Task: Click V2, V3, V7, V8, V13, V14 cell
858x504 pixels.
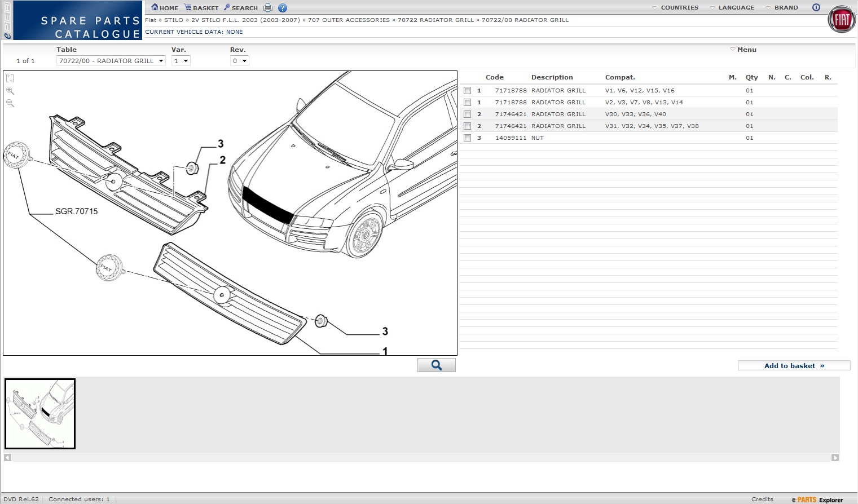Action: point(644,102)
